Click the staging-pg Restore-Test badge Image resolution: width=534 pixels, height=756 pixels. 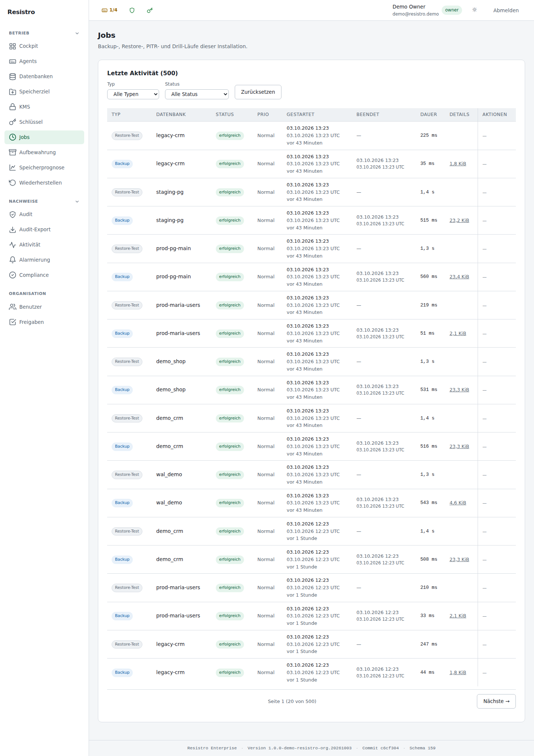click(x=127, y=192)
